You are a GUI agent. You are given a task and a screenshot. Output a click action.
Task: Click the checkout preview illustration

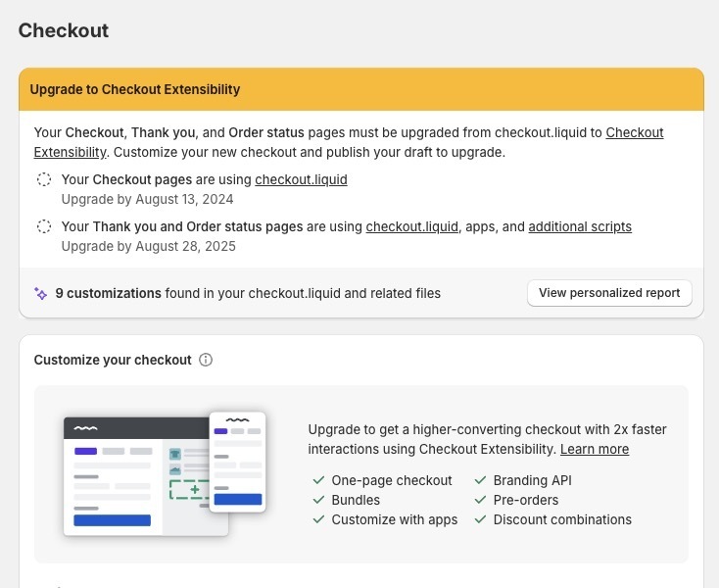[165, 474]
